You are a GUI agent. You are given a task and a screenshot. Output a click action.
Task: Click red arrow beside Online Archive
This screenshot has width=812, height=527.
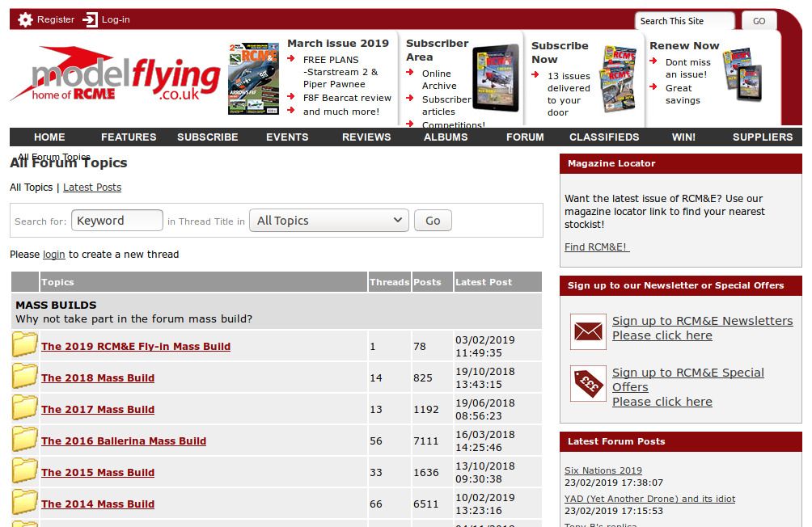[409, 72]
